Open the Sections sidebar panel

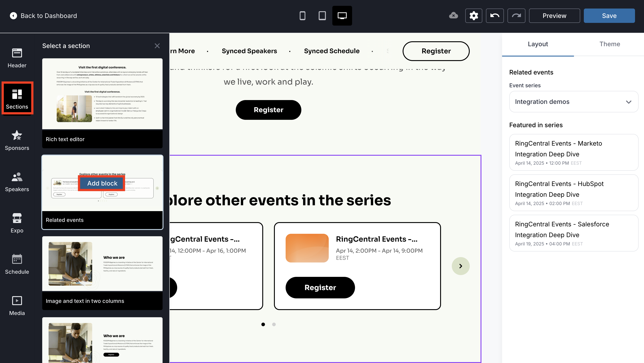pyautogui.click(x=17, y=99)
